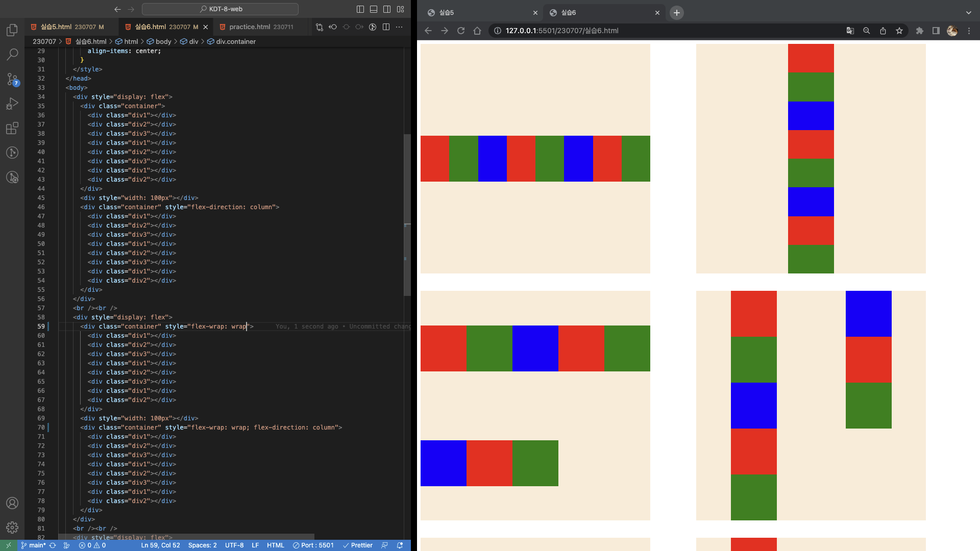Image resolution: width=980 pixels, height=551 pixels.
Task: Open a new Chrome tab
Action: (677, 13)
